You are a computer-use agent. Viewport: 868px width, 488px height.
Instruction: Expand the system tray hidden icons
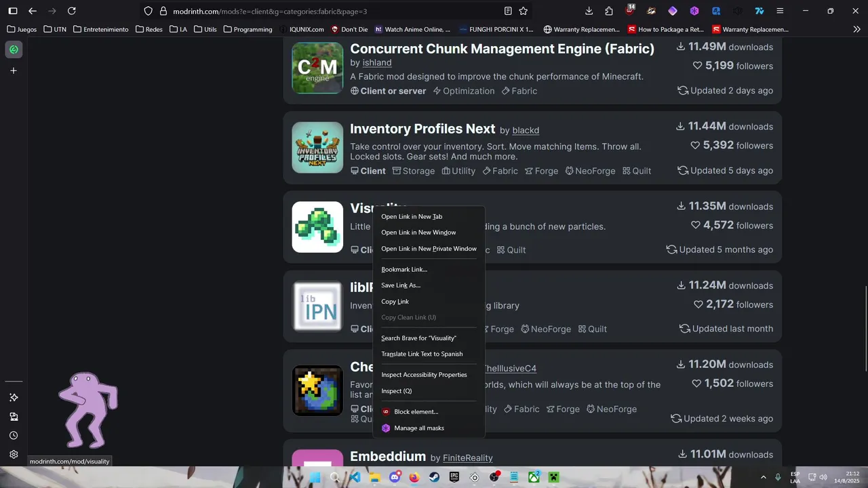(x=763, y=477)
